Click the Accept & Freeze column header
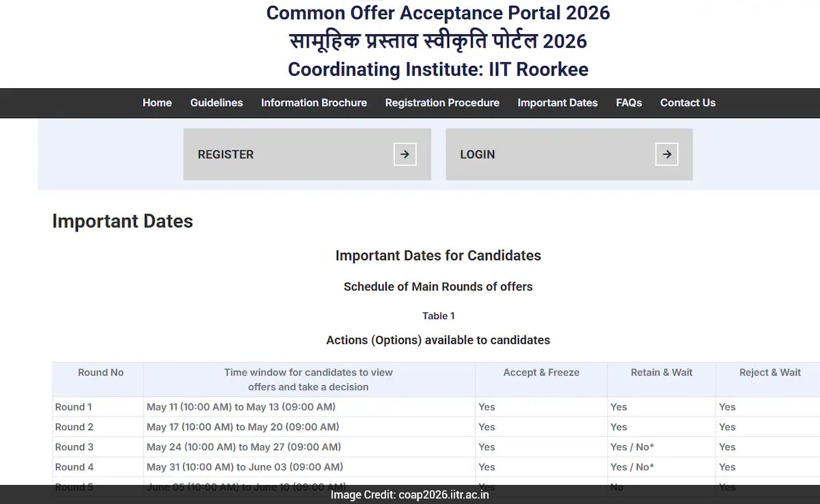This screenshot has width=820, height=504. pyautogui.click(x=541, y=372)
